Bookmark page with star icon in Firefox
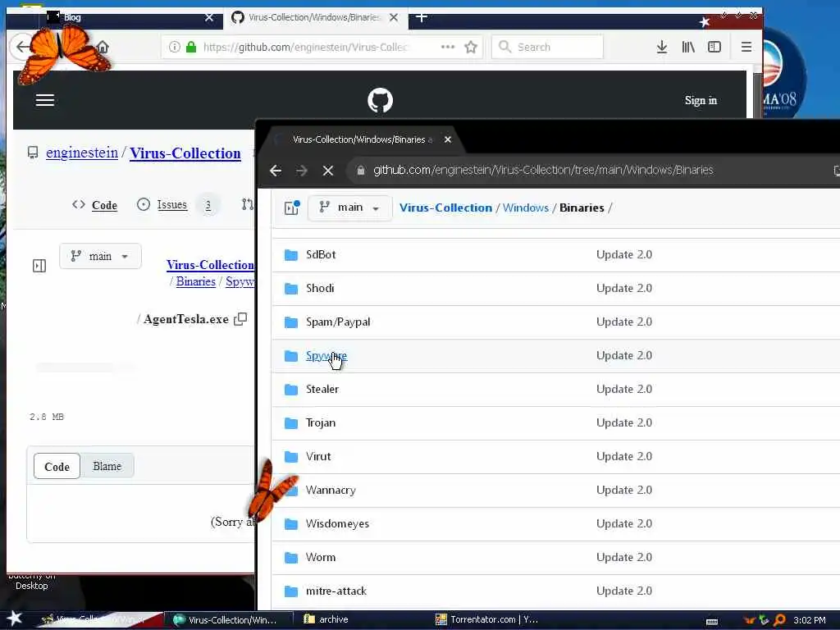The image size is (840, 630). pyautogui.click(x=471, y=47)
